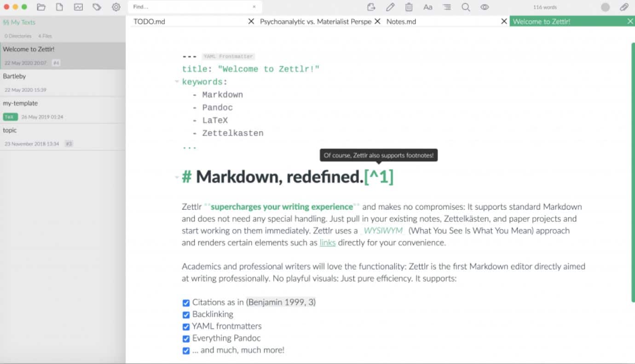Collapse the keywords YAML block
This screenshot has width=635, height=364.
tap(177, 82)
